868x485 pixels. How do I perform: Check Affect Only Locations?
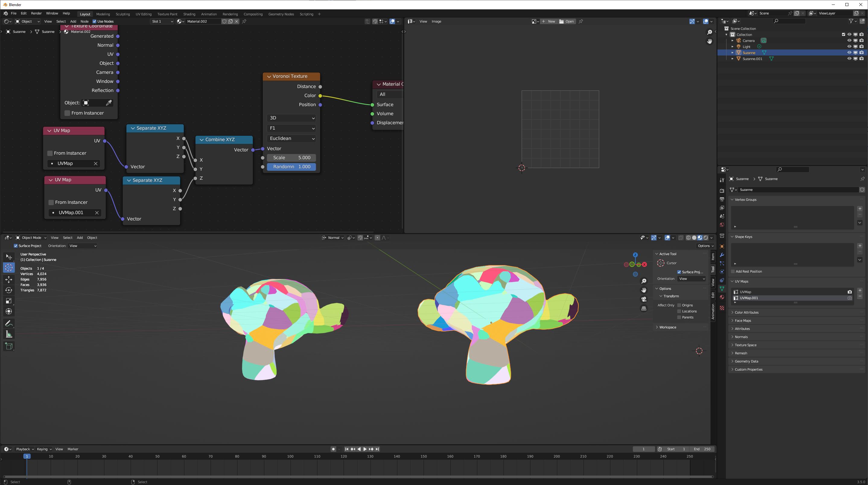(x=679, y=311)
